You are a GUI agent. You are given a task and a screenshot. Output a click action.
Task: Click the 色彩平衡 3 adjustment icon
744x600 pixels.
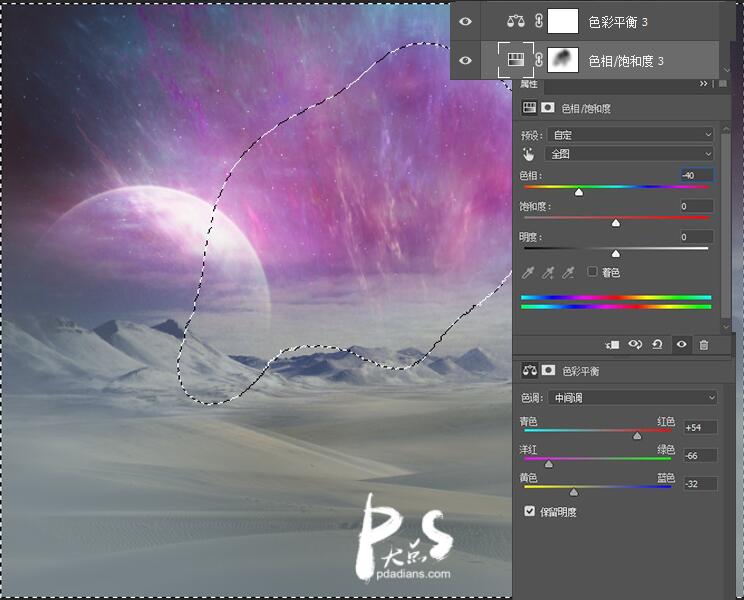coord(516,21)
